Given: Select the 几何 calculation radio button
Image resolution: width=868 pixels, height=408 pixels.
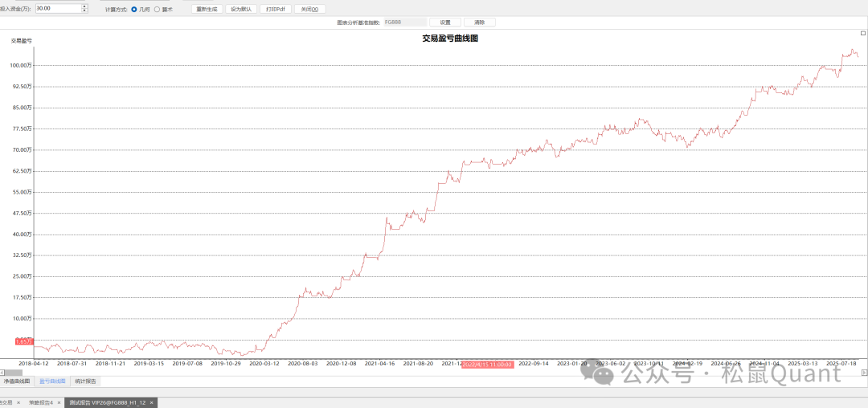Looking at the screenshot, I should click(x=134, y=9).
